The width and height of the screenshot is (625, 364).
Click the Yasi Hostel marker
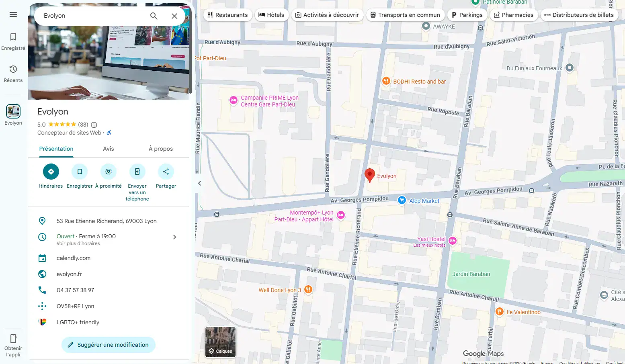(453, 241)
